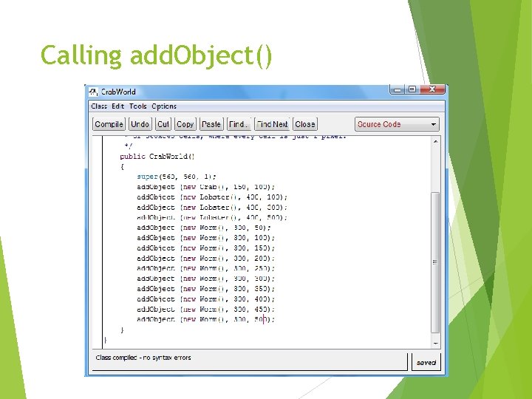
Task: Maximize the CrabWorld editor window
Action: pyautogui.click(x=412, y=89)
